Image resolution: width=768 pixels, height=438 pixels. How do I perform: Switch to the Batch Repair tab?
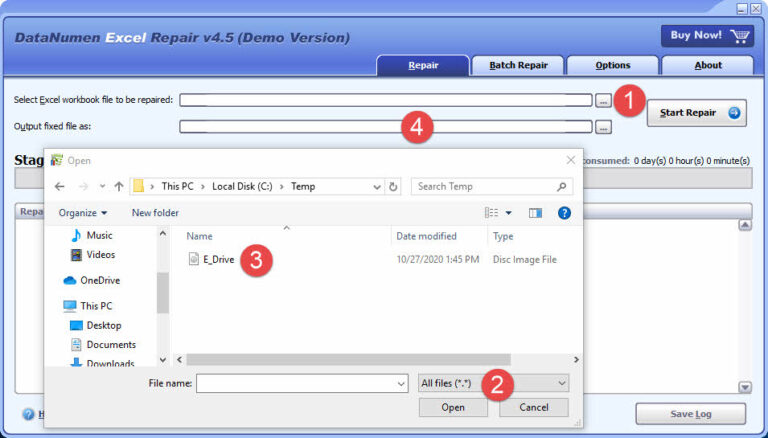pos(517,65)
